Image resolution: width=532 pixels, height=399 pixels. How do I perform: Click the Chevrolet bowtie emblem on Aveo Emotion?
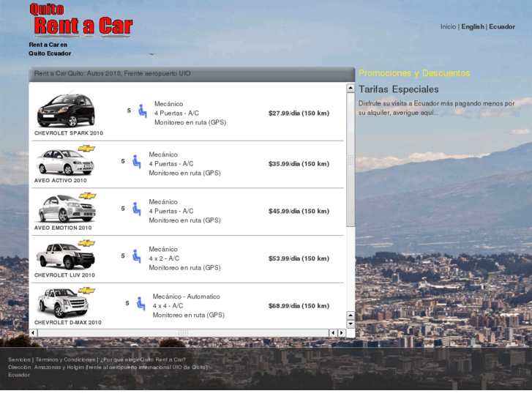point(88,195)
